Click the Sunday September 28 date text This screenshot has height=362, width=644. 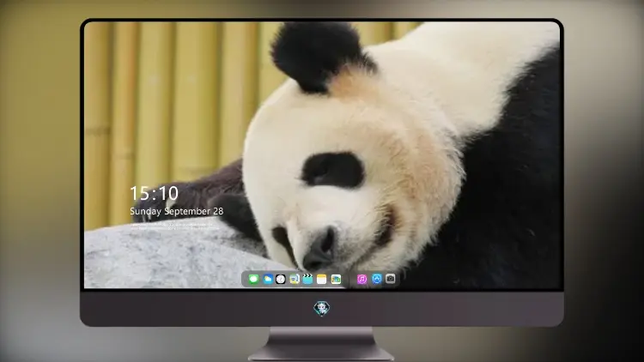pyautogui.click(x=177, y=211)
